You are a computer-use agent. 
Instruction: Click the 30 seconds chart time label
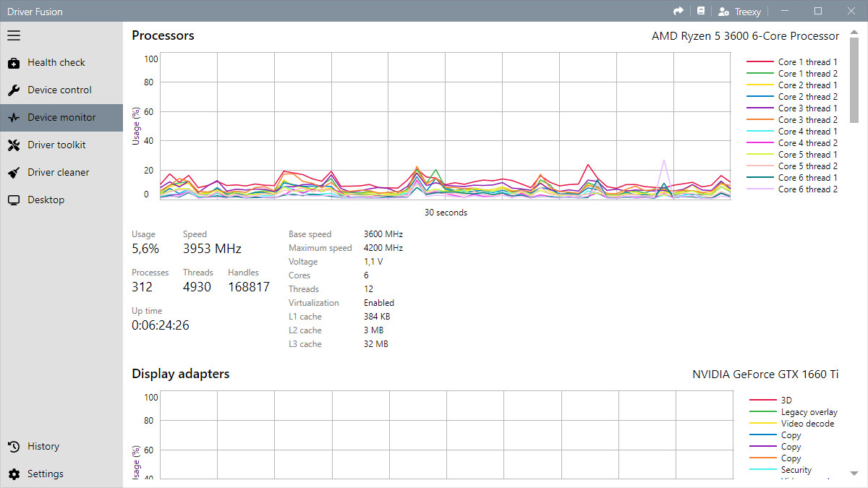[446, 213]
